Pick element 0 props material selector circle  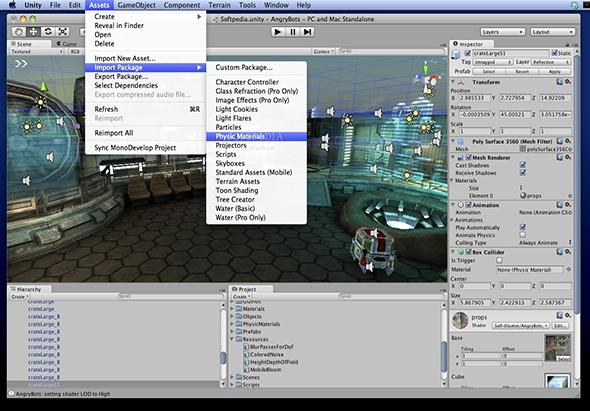click(x=570, y=196)
